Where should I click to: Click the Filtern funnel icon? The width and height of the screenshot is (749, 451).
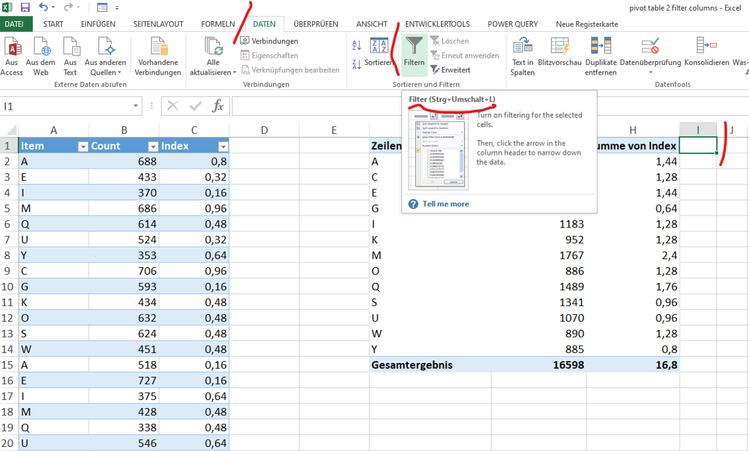click(414, 46)
